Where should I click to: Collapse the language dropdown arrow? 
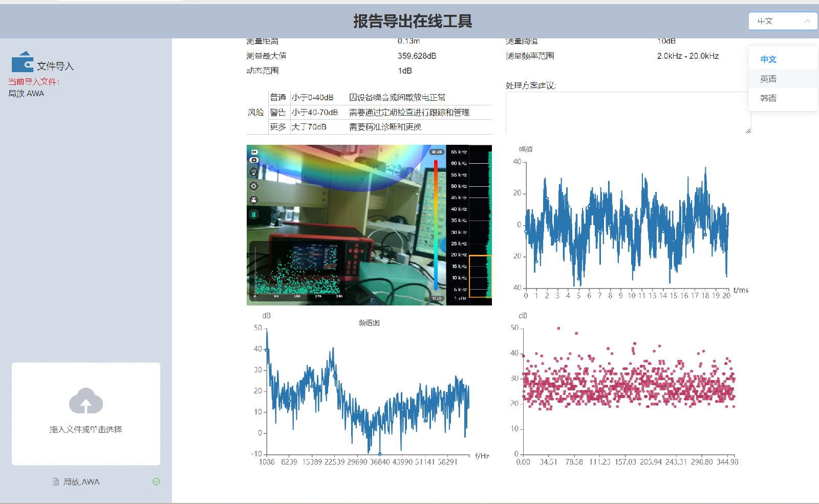point(807,21)
